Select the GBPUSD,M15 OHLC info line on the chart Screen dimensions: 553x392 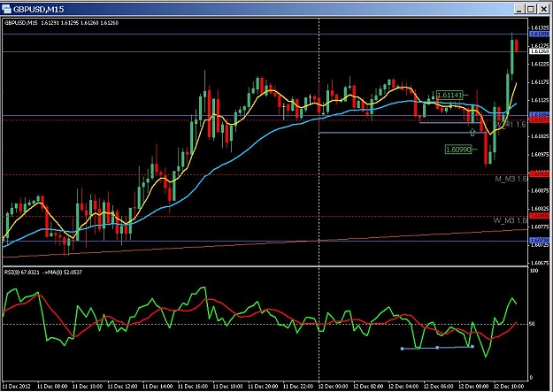tap(61, 23)
